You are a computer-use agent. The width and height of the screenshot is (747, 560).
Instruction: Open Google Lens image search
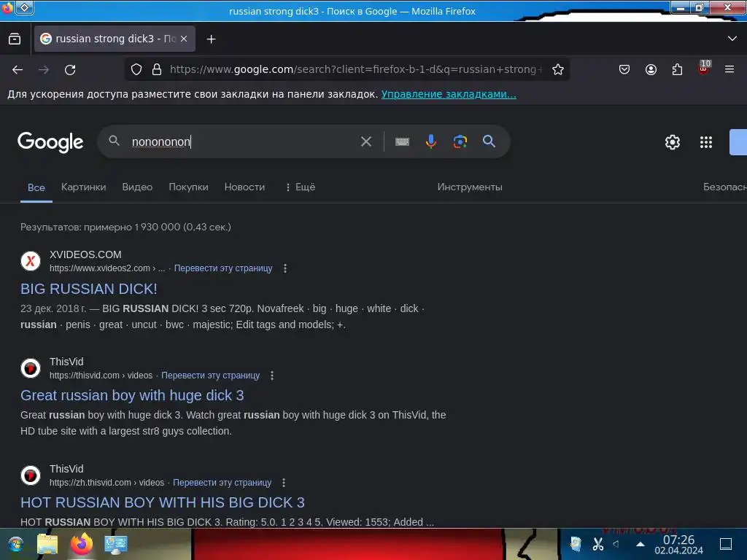tap(460, 141)
